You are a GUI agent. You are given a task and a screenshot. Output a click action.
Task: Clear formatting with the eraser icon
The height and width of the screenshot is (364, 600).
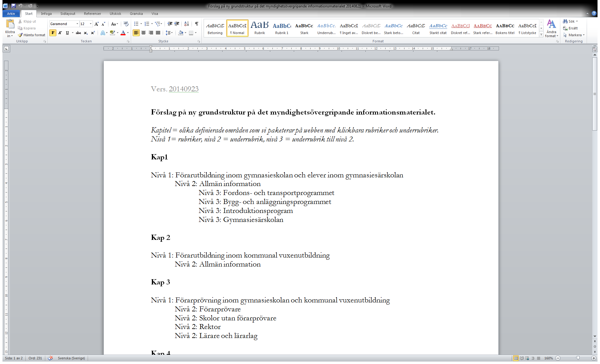click(126, 24)
